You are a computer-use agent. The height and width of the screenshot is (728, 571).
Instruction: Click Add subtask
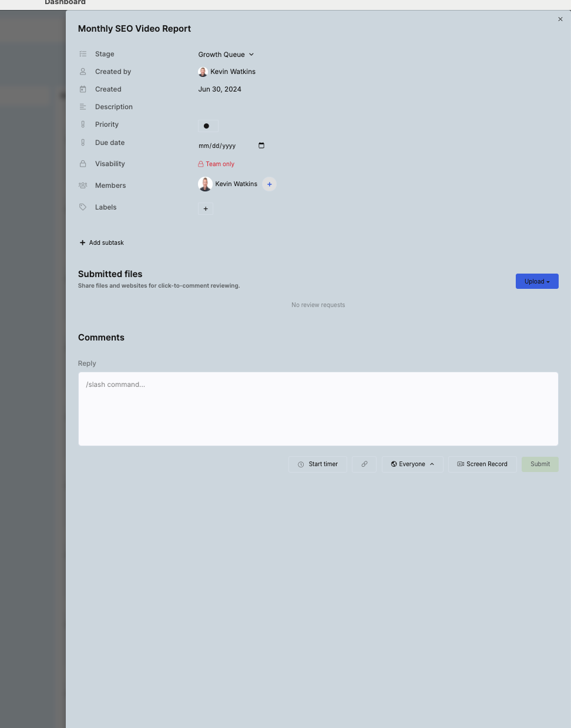coord(102,242)
